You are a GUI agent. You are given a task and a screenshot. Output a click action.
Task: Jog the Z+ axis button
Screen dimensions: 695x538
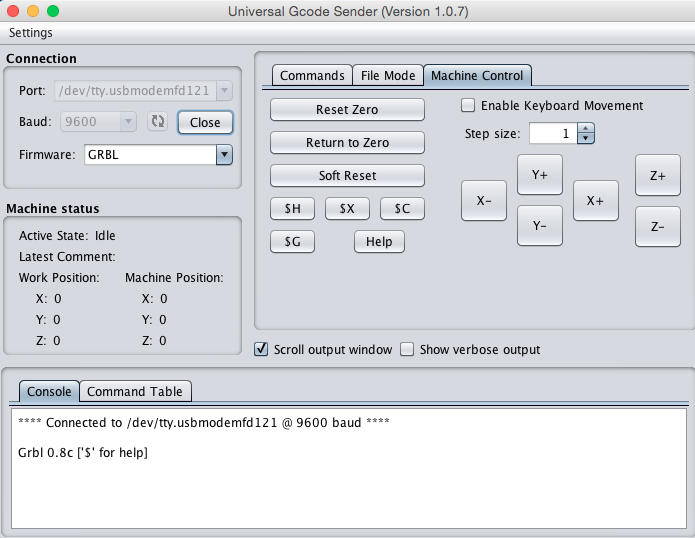tap(658, 175)
